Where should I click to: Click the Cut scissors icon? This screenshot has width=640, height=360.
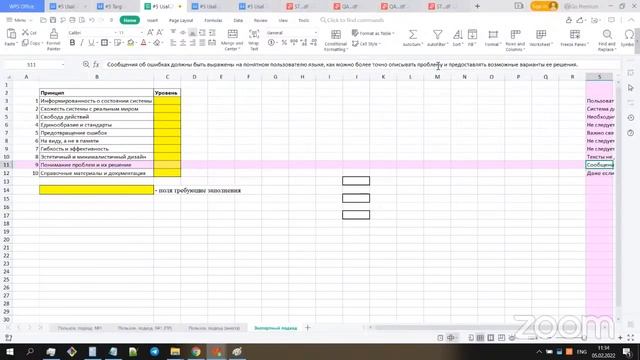pyautogui.click(x=26, y=33)
